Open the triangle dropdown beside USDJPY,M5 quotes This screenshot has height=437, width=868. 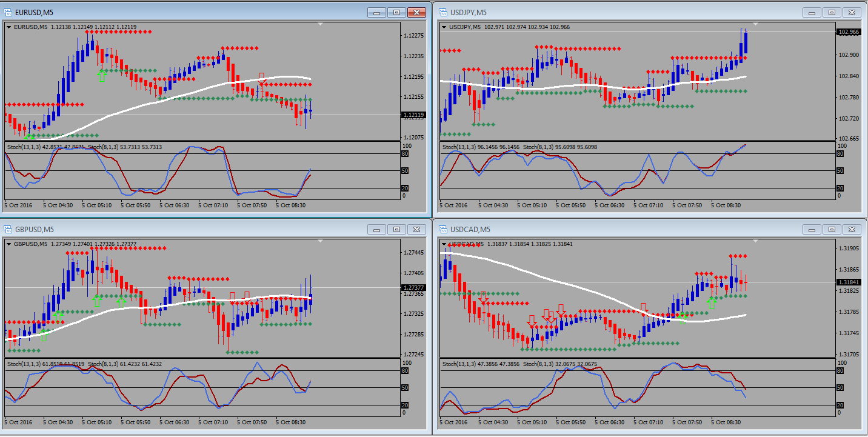coord(444,27)
